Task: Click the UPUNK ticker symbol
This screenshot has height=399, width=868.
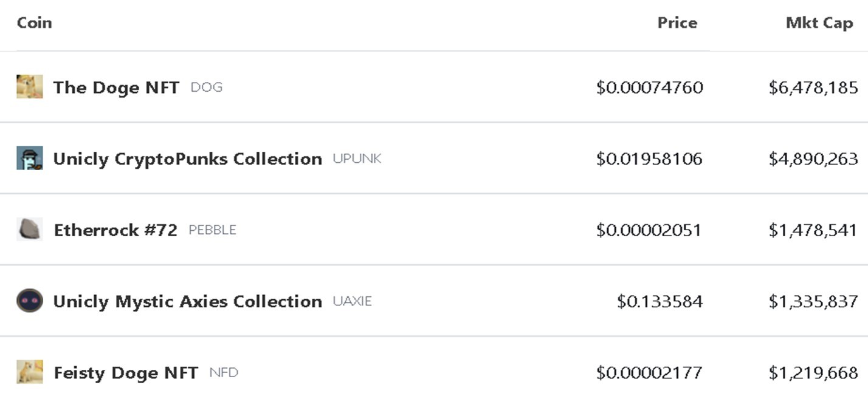Action: click(x=357, y=159)
